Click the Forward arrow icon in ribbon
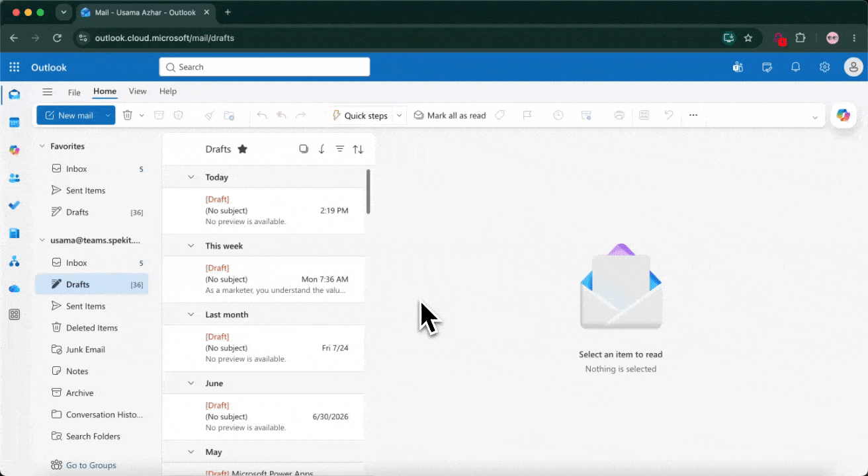868x476 pixels. (x=300, y=115)
